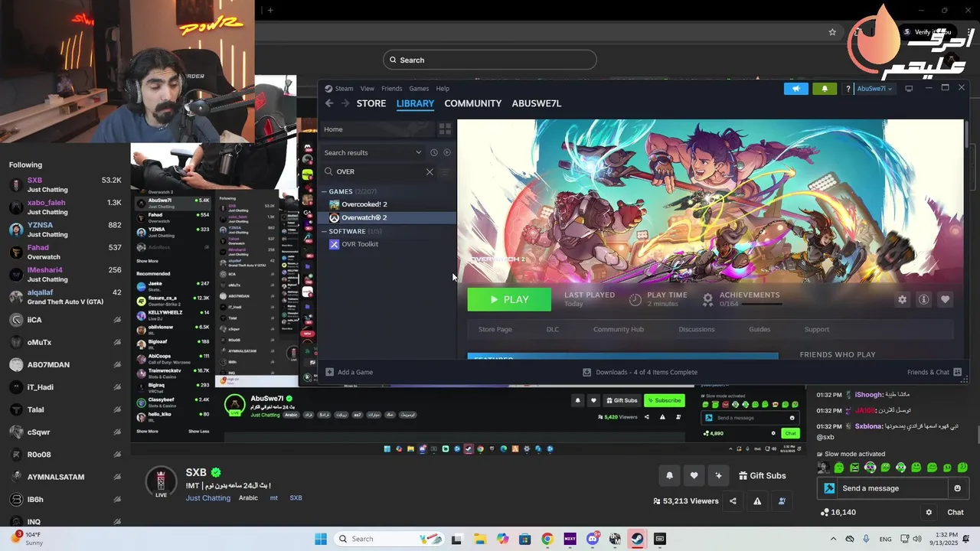
Task: Open Just Chatting category link under SXB
Action: tap(208, 498)
